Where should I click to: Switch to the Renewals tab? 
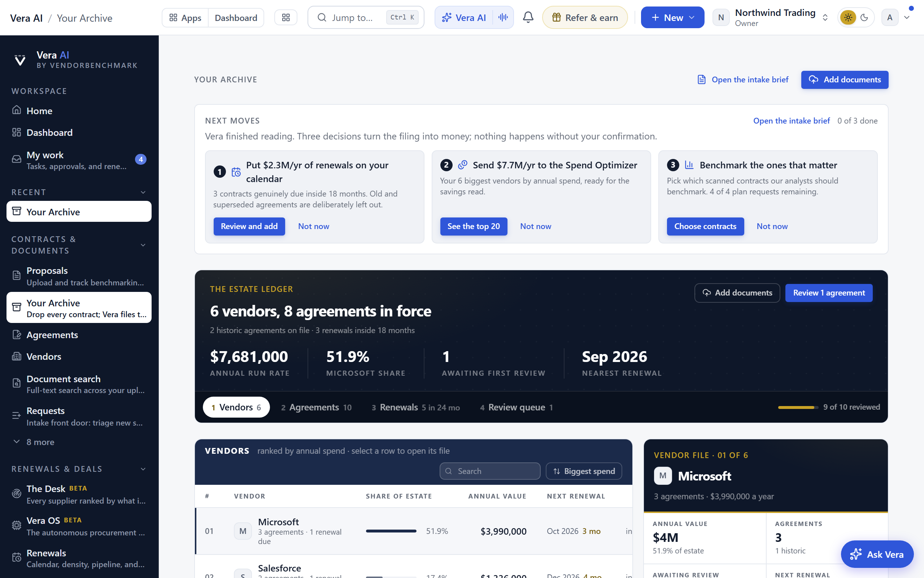[416, 407]
